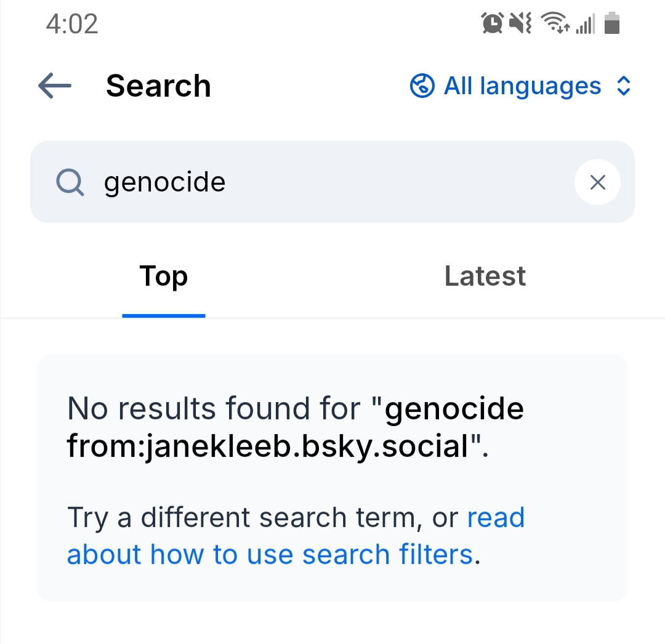Tap the alarm clock icon in status bar

point(493,24)
